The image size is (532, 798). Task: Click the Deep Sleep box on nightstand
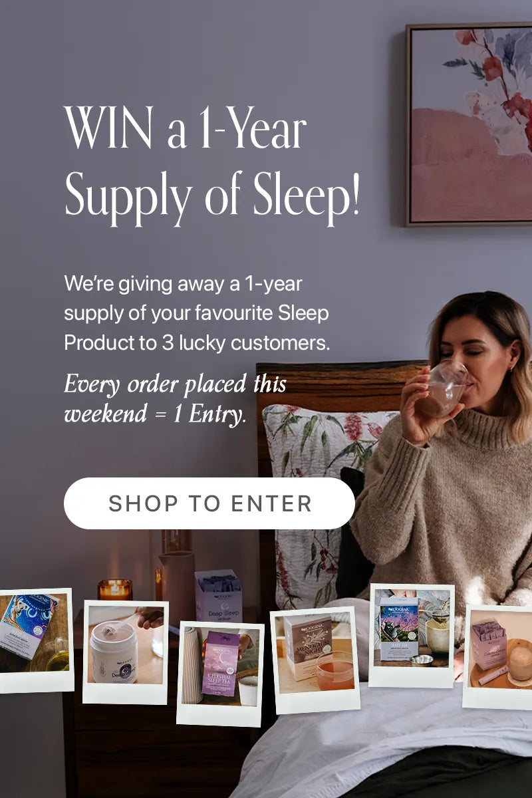point(218,595)
